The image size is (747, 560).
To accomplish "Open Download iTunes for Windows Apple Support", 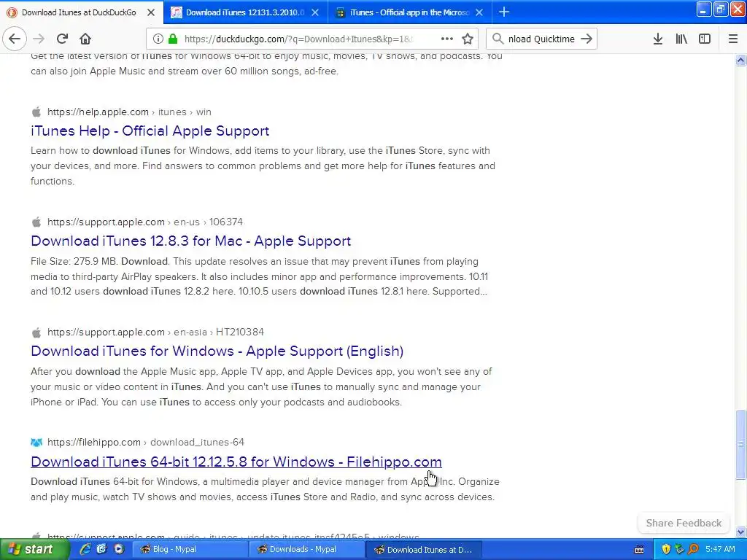I will pyautogui.click(x=217, y=351).
